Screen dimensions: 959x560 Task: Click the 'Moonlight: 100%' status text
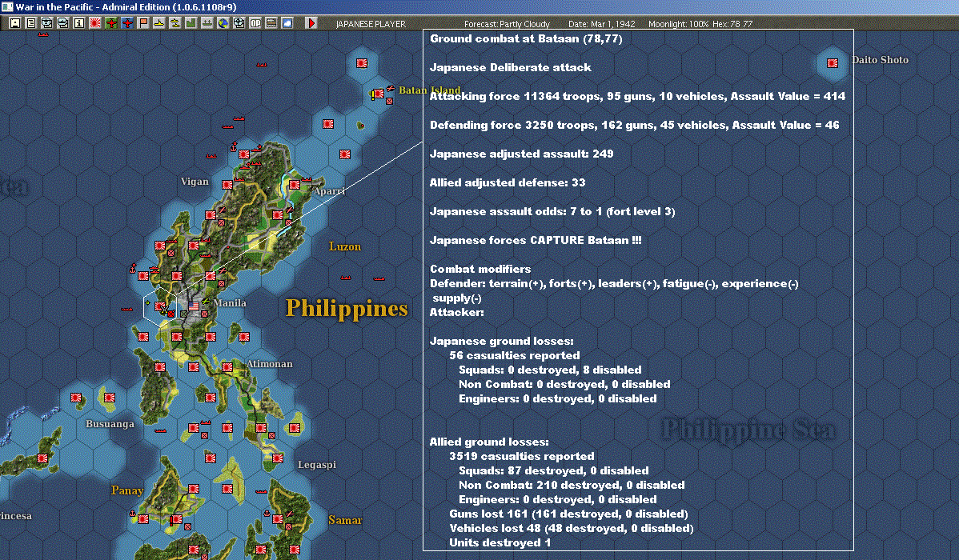[x=678, y=24]
